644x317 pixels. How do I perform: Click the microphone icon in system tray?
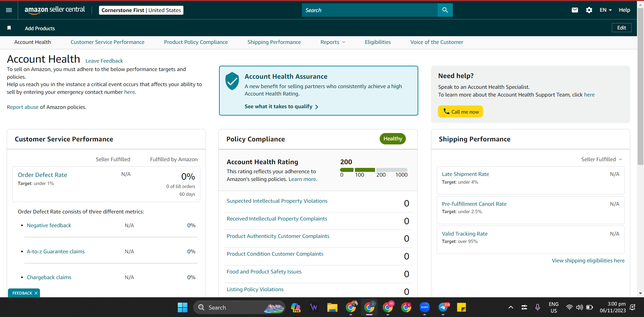coord(538,307)
